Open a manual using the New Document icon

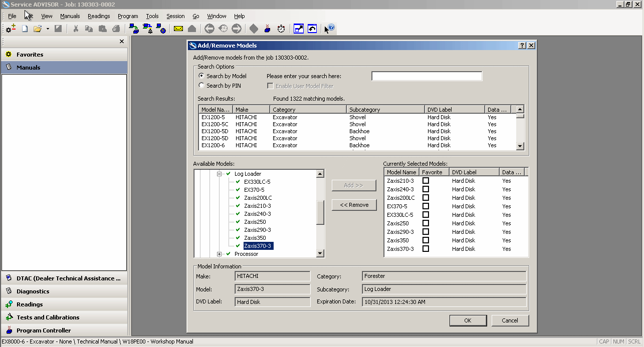point(24,28)
